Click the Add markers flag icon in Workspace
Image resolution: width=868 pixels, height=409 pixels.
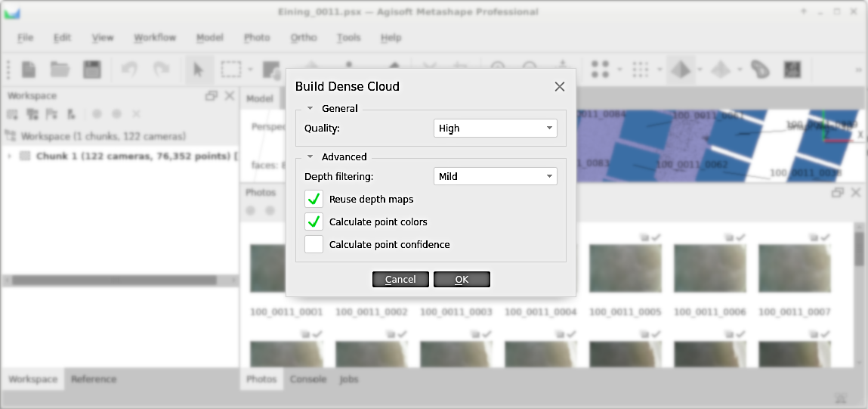pyautogui.click(x=51, y=114)
